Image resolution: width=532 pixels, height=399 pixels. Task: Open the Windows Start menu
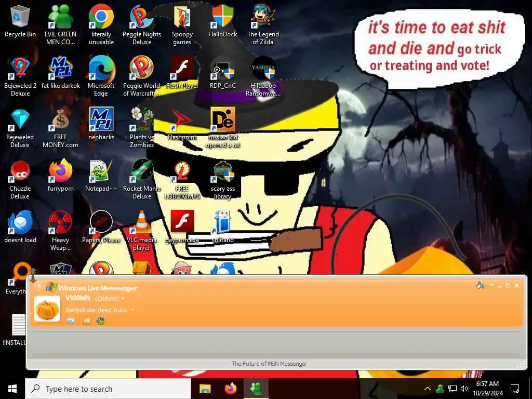pos(12,389)
